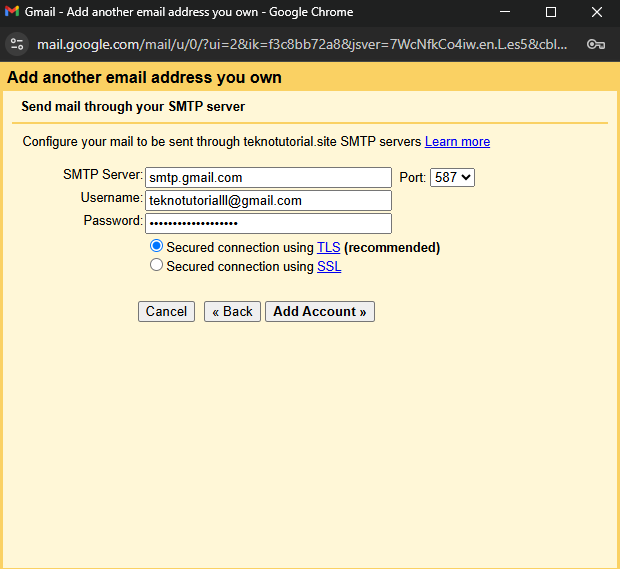Minimize the Chrome popup window
Viewport: 620px width, 569px height.
(505, 12)
